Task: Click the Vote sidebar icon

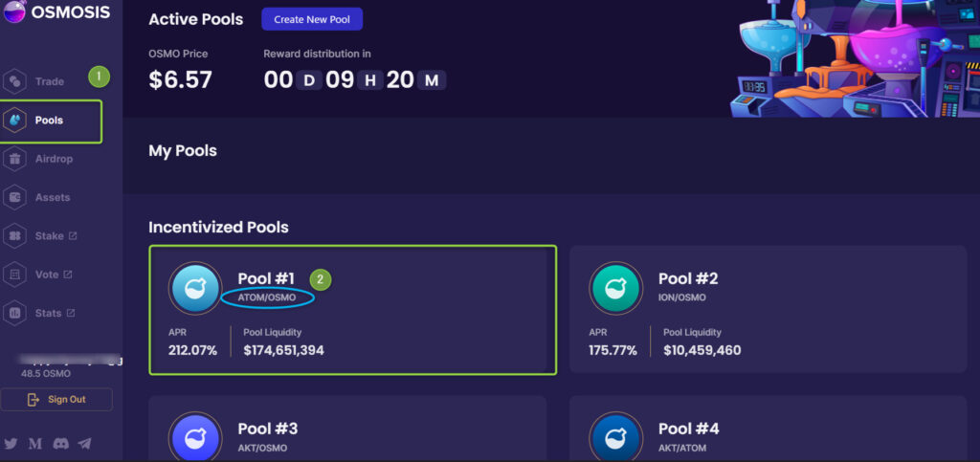Action: [x=15, y=275]
